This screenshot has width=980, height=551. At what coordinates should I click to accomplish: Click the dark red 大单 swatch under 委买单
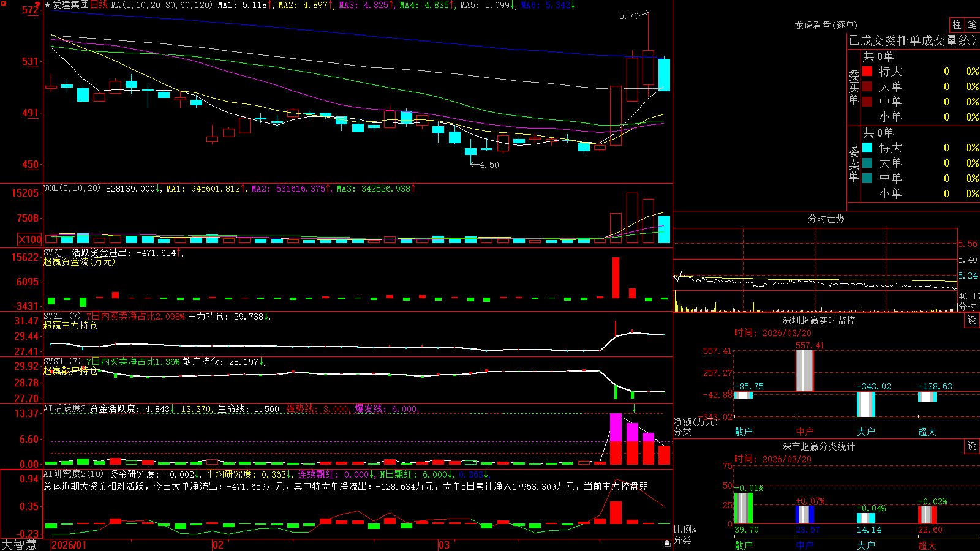coord(867,86)
